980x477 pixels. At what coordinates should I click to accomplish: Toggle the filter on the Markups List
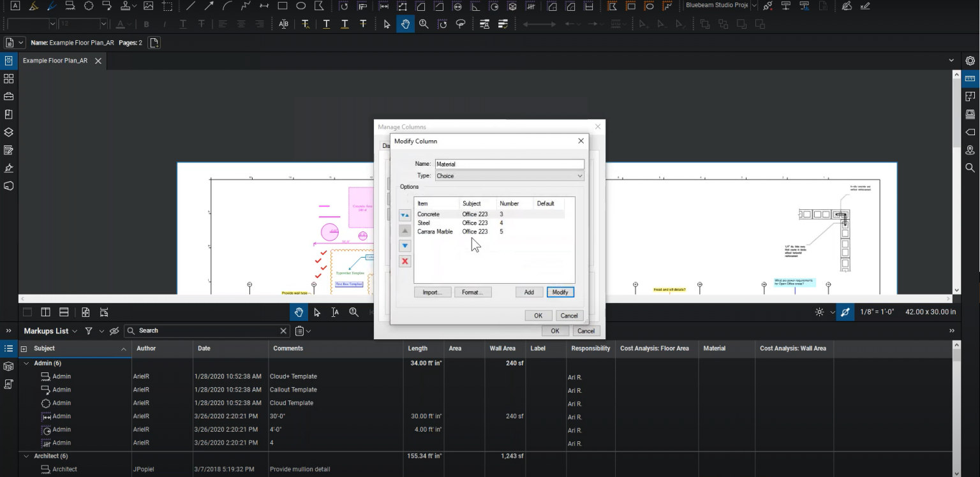[90, 330]
